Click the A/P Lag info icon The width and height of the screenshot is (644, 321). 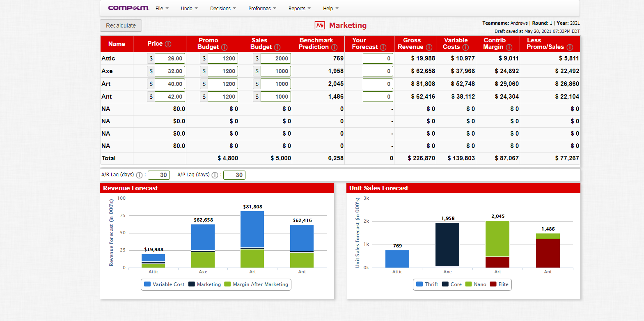(215, 175)
